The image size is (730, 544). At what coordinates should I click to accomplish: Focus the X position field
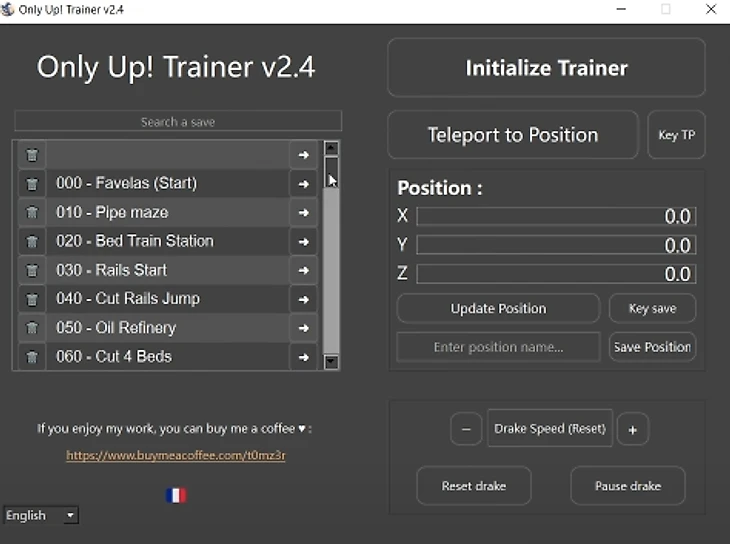point(556,217)
